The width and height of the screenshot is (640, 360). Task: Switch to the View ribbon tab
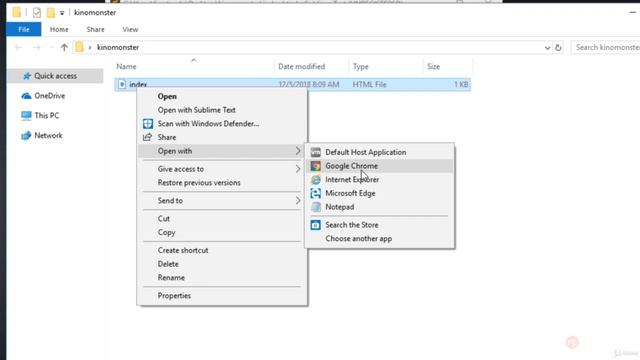tap(130, 29)
